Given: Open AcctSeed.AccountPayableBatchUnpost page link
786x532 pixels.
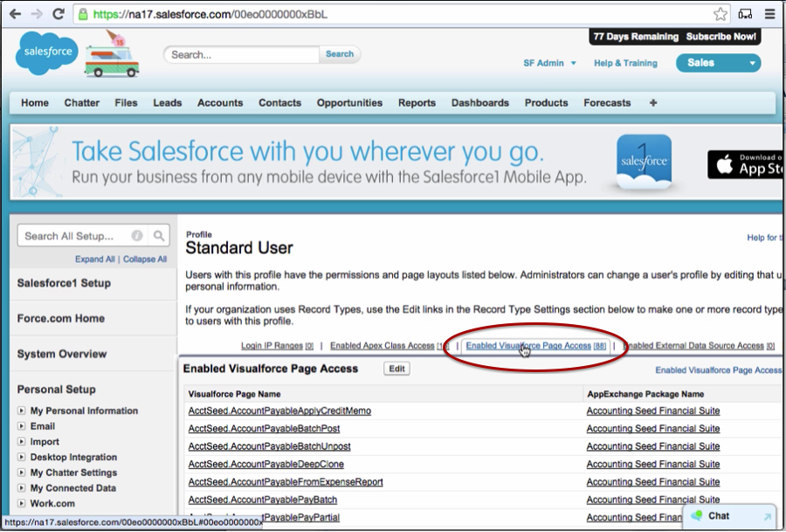Looking at the screenshot, I should click(x=270, y=446).
